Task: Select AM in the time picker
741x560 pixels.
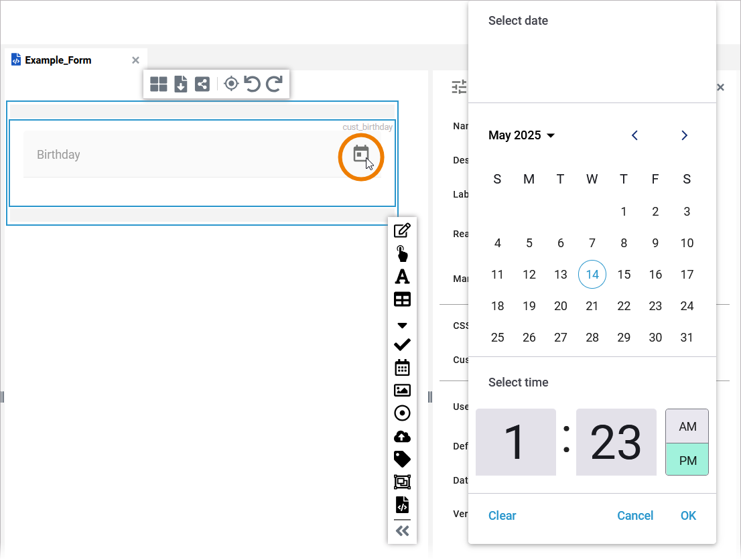Action: point(687,427)
